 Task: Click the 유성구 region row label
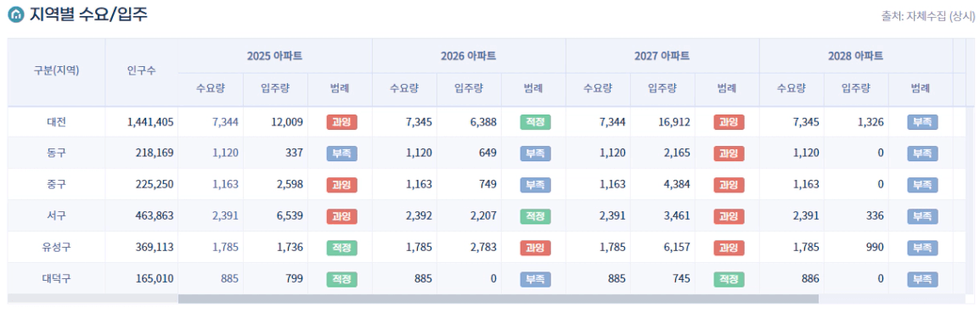[x=56, y=248]
